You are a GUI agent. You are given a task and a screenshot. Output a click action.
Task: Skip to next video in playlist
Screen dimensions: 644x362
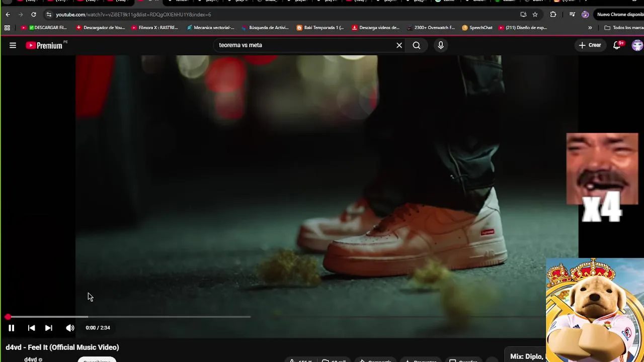49,328
